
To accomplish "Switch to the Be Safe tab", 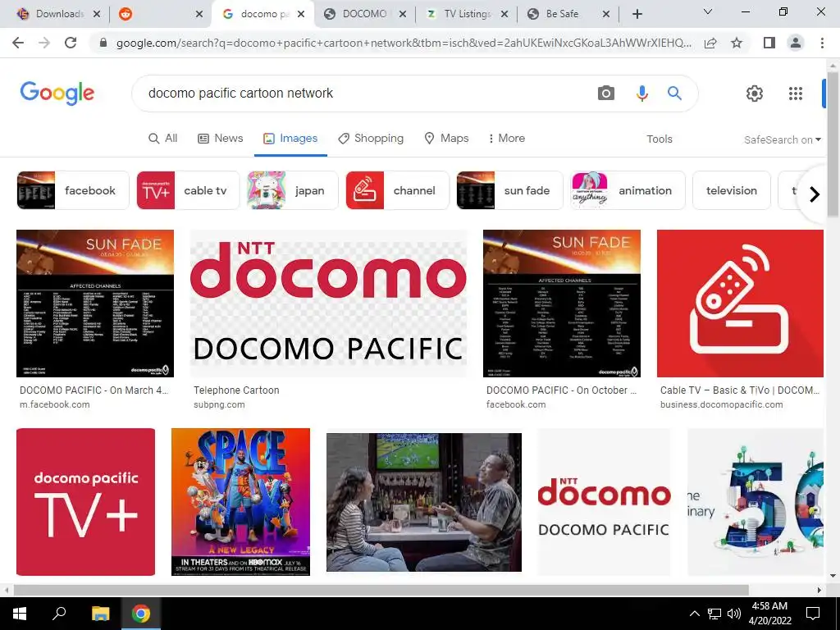I will (568, 15).
